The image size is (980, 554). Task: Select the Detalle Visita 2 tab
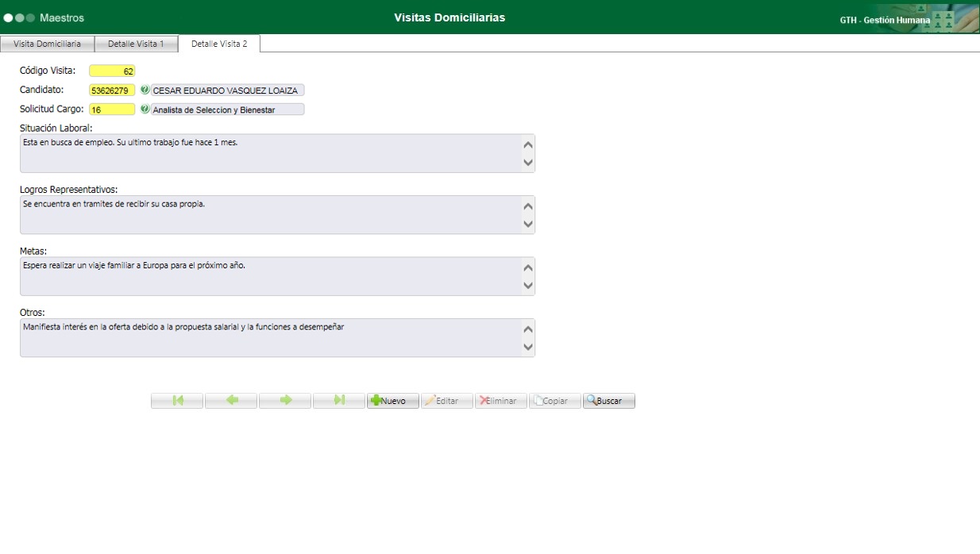(219, 44)
